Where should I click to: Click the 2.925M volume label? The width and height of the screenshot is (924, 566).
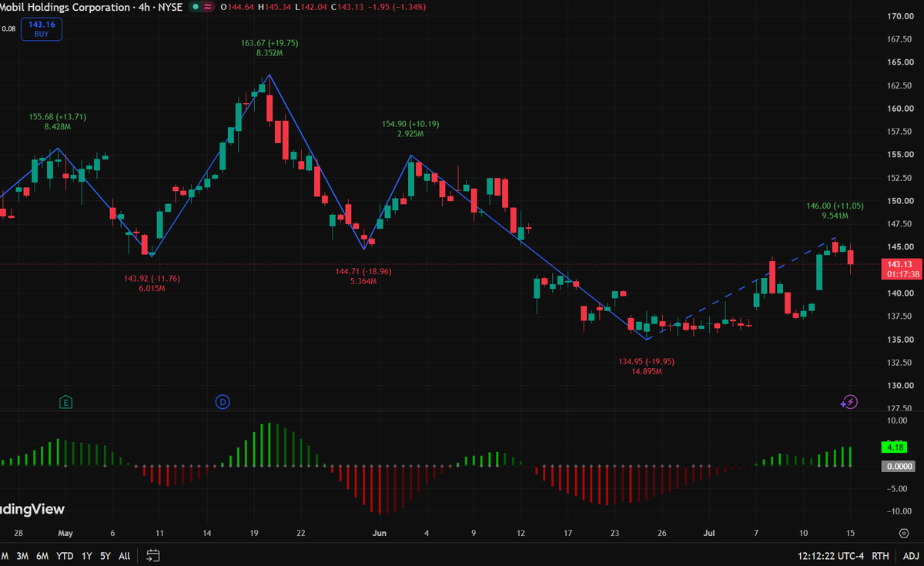[x=410, y=134]
